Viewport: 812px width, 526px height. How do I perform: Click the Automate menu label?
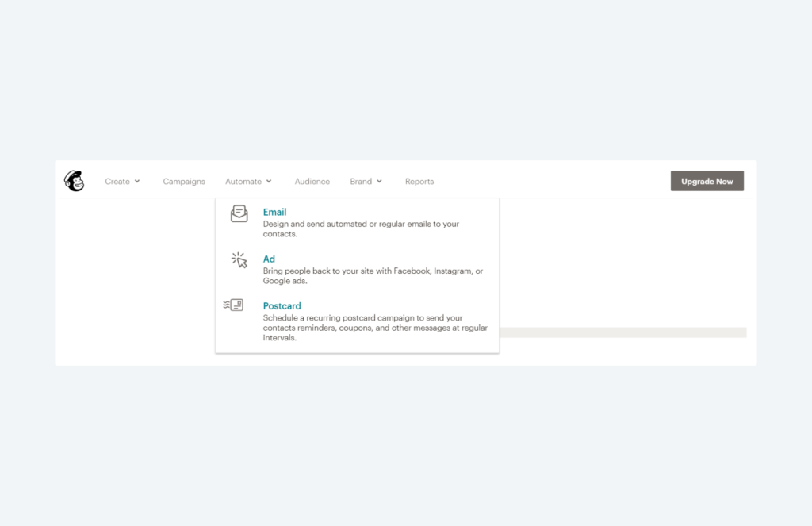[243, 182]
